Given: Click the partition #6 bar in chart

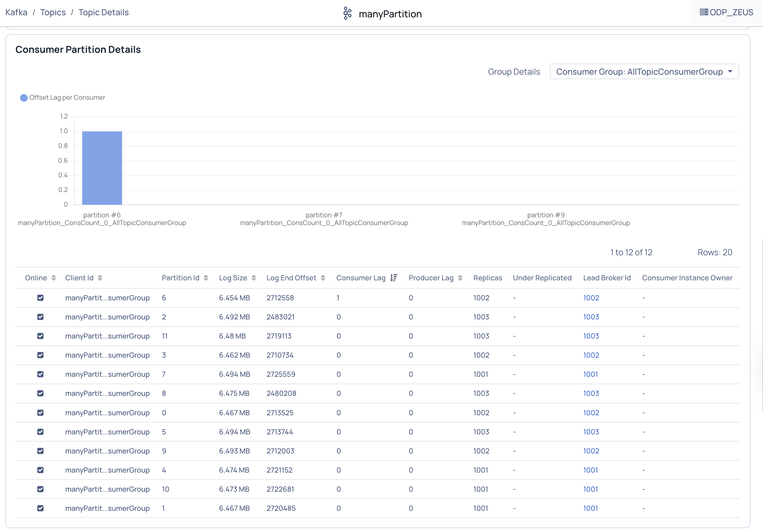Looking at the screenshot, I should (x=102, y=168).
